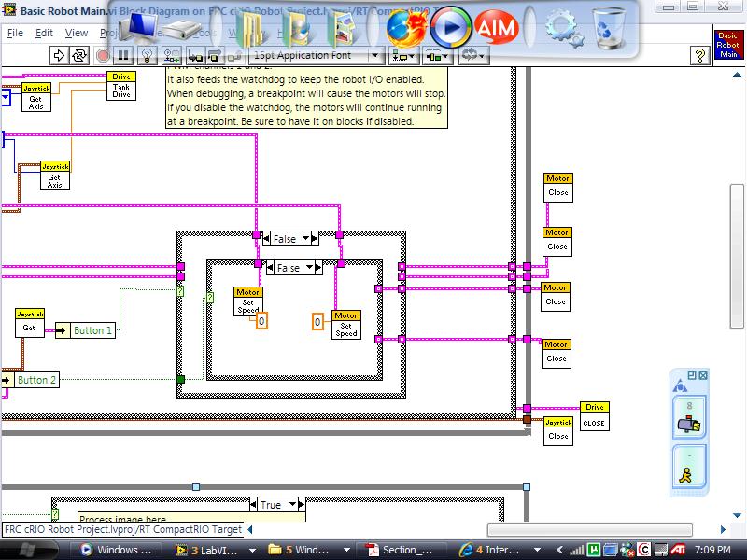Click the left orange 0 constant
This screenshot has width=747, height=560.
tap(261, 321)
